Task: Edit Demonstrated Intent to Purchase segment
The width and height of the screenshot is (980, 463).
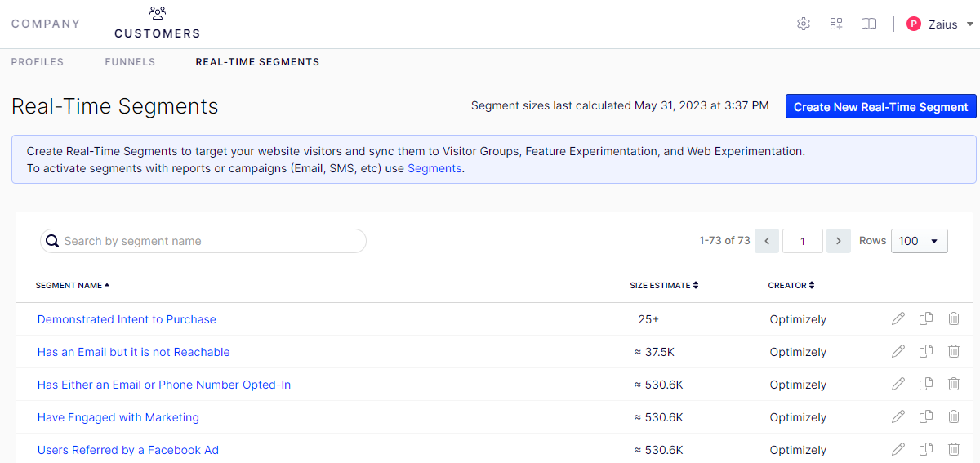Action: tap(898, 318)
